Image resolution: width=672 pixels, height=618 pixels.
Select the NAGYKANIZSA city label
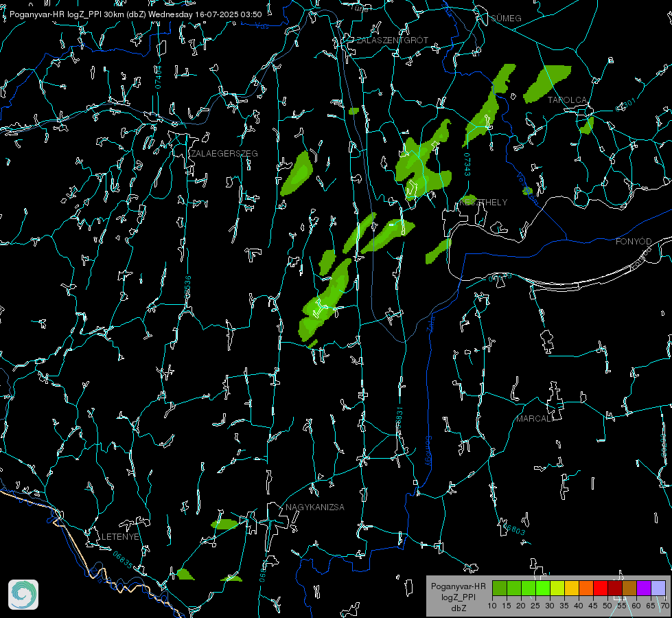[x=315, y=507]
